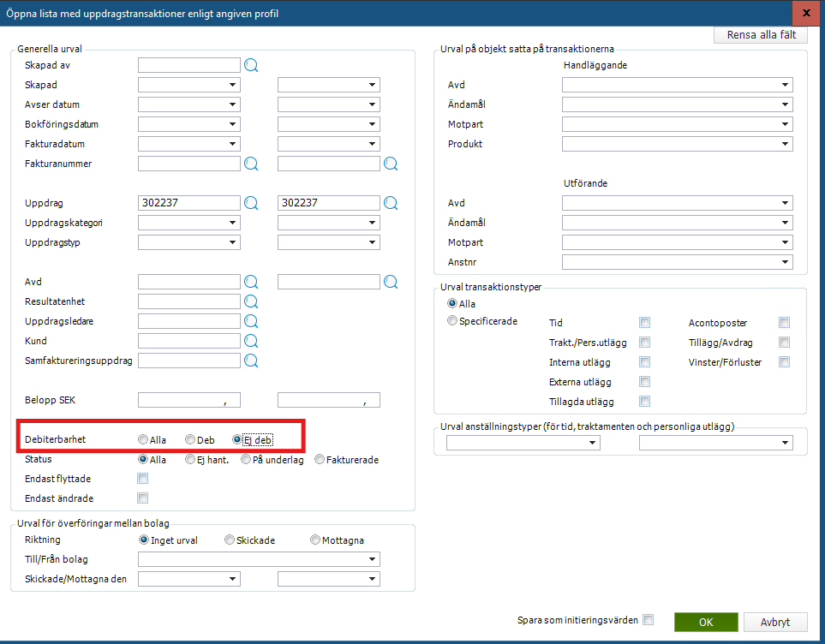
Task: Select Ej deb debiterbarhet option
Action: coord(237,439)
